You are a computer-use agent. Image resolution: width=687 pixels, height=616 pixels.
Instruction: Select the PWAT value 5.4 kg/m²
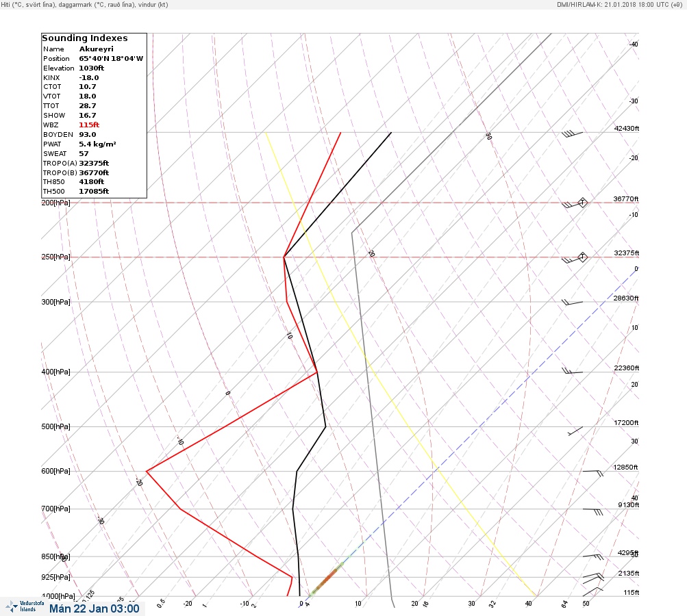click(x=98, y=144)
